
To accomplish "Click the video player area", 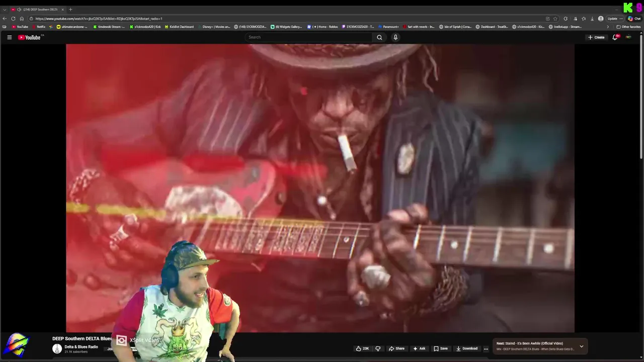I will click(x=320, y=188).
